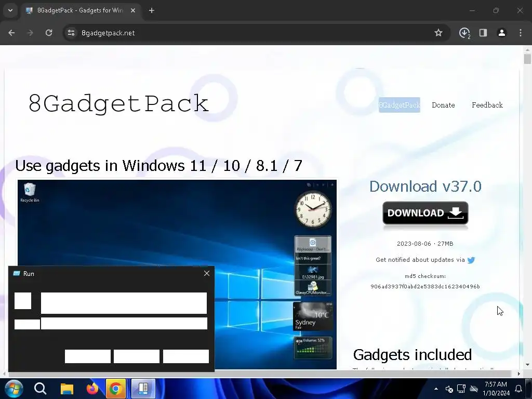Click the vertical scrollbar down arrow
The height and width of the screenshot is (399, 532).
click(x=527, y=365)
